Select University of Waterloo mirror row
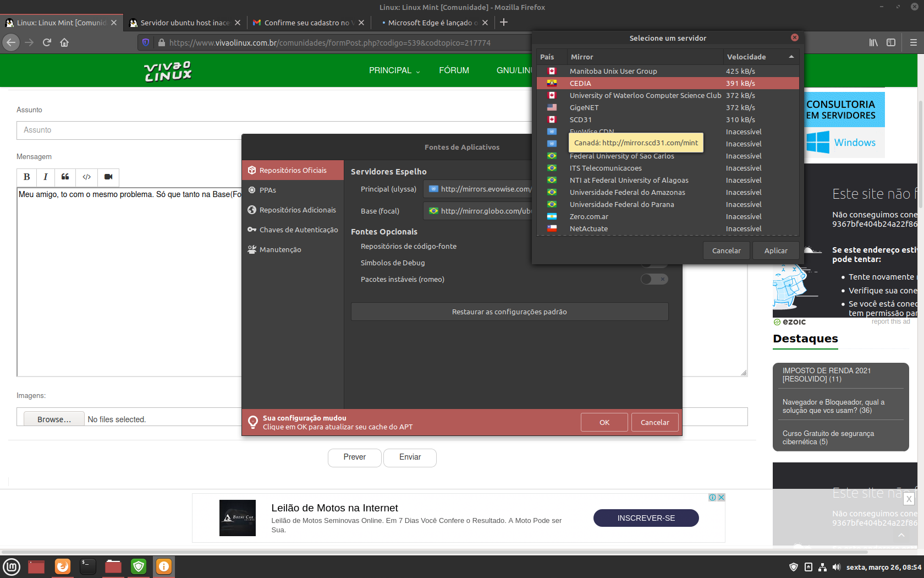924x578 pixels. click(x=668, y=95)
